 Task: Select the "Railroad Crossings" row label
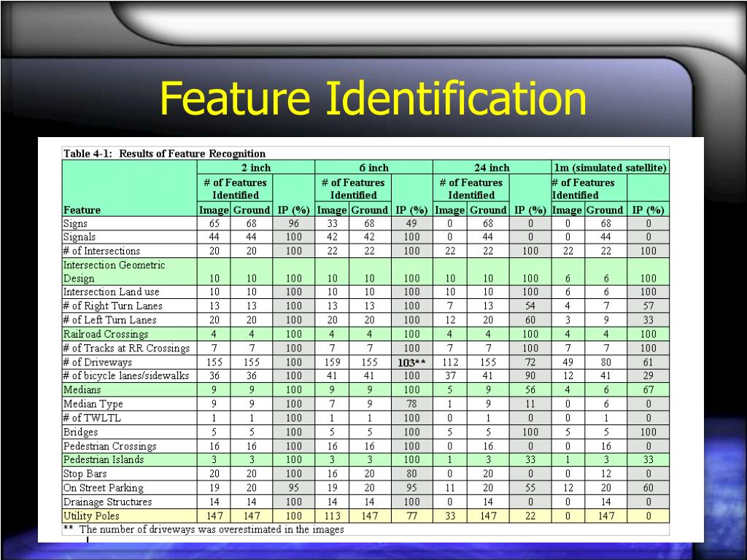106,334
